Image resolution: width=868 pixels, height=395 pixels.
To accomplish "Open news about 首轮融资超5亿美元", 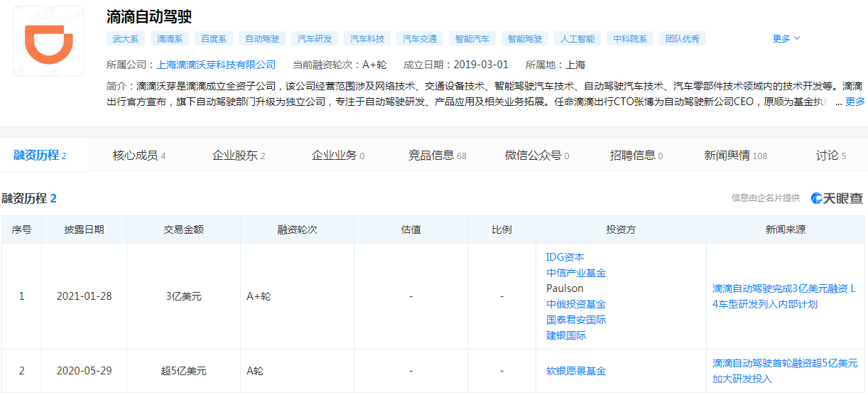I will [x=784, y=371].
